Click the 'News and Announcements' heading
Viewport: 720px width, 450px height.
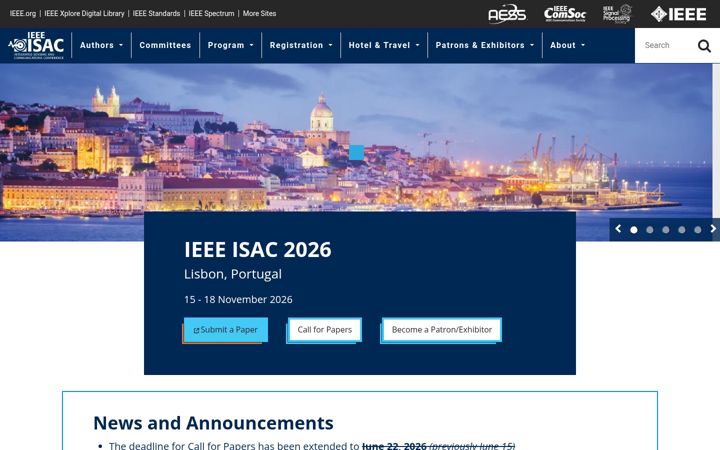pyautogui.click(x=214, y=423)
